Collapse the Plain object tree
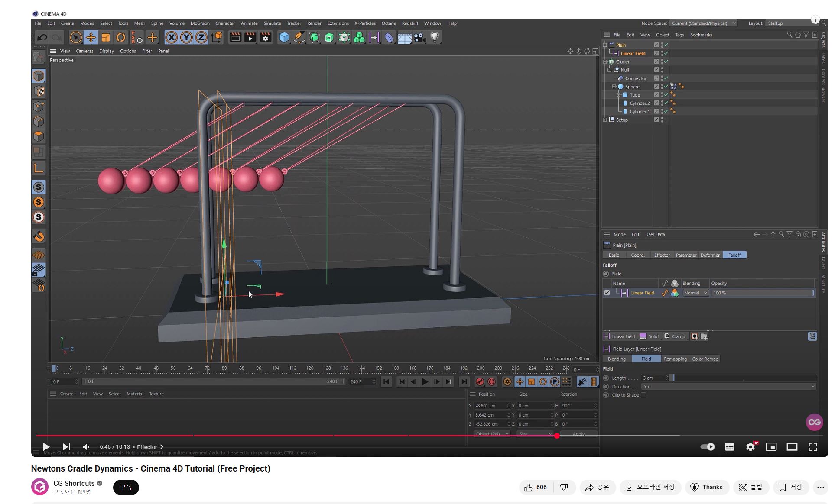 tap(605, 45)
